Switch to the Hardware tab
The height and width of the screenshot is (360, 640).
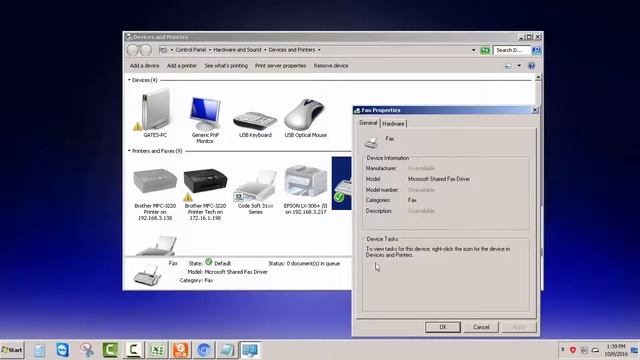tap(393, 124)
